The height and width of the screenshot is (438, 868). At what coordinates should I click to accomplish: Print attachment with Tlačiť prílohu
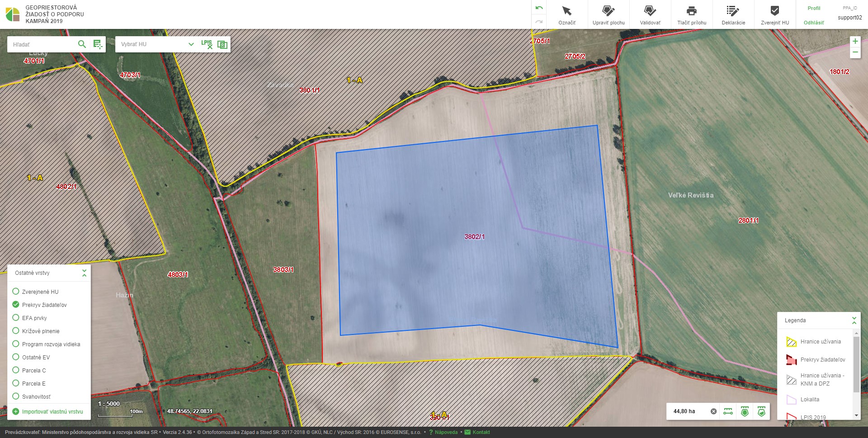click(x=692, y=15)
